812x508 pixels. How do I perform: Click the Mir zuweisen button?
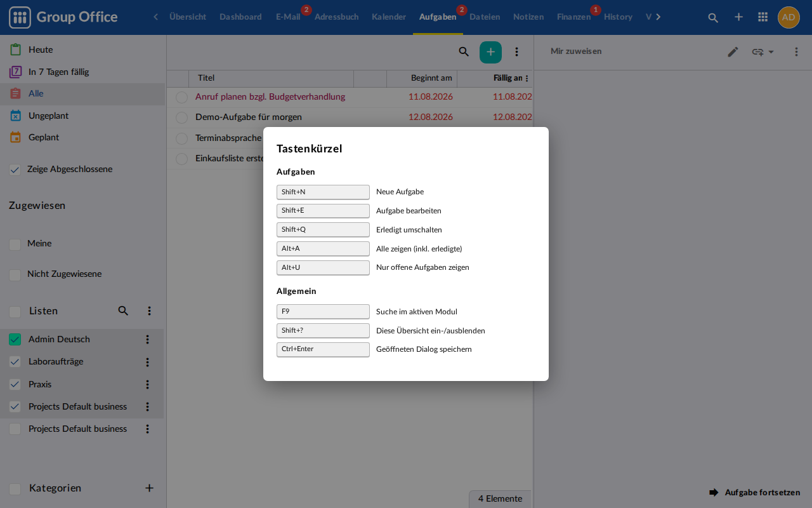click(576, 51)
